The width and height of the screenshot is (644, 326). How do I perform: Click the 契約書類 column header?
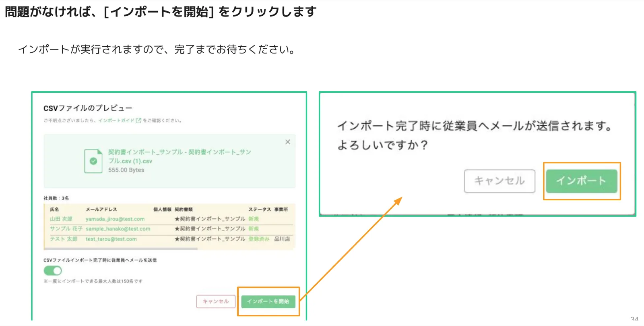click(x=184, y=209)
